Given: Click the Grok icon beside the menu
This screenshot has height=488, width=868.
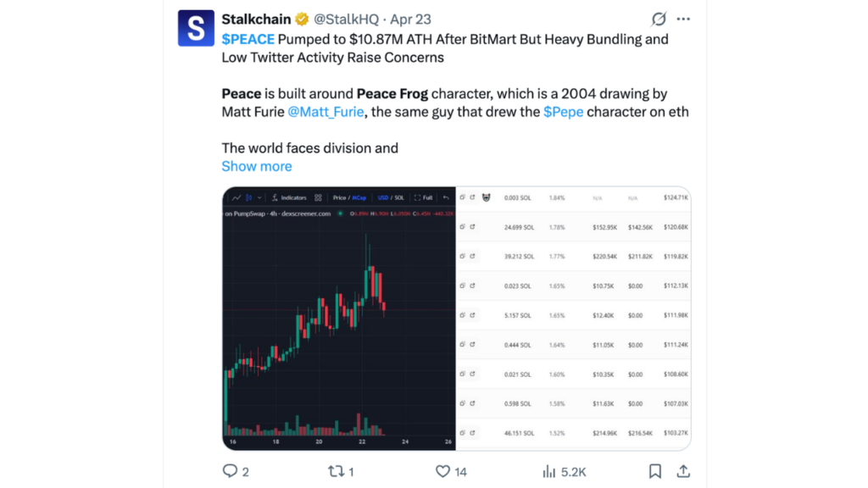Looking at the screenshot, I should 658,19.
